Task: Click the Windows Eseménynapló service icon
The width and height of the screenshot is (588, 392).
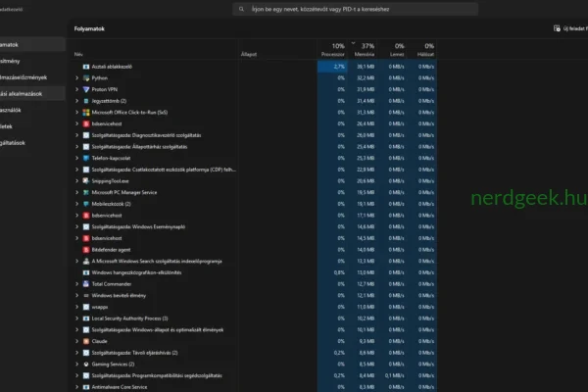Action: pos(86,226)
